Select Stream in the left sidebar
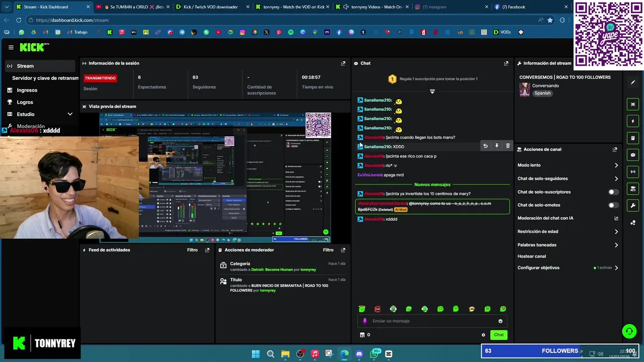Viewport: 644px width, 362px height. point(40,66)
